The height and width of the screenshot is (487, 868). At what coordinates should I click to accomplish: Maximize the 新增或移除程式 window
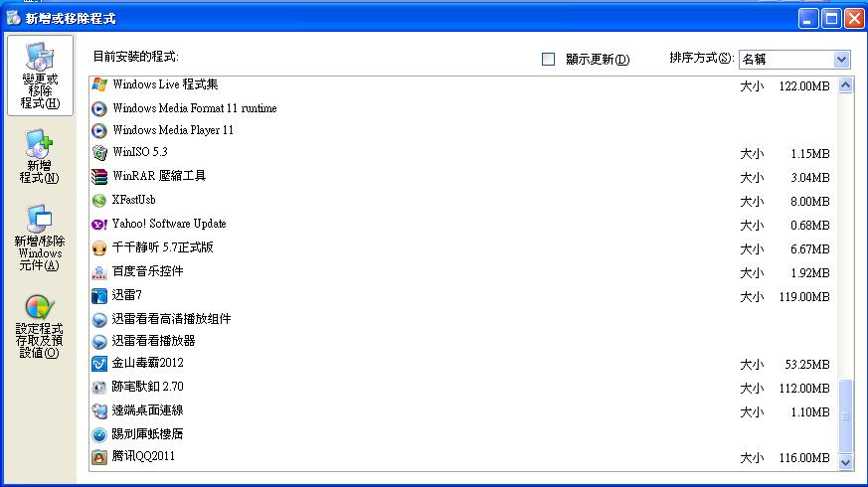click(831, 18)
